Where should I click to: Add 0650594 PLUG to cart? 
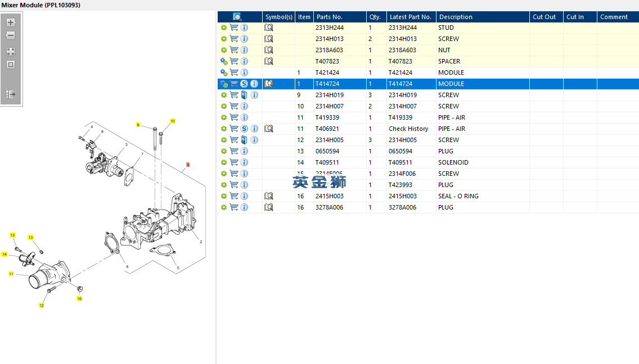tap(234, 151)
